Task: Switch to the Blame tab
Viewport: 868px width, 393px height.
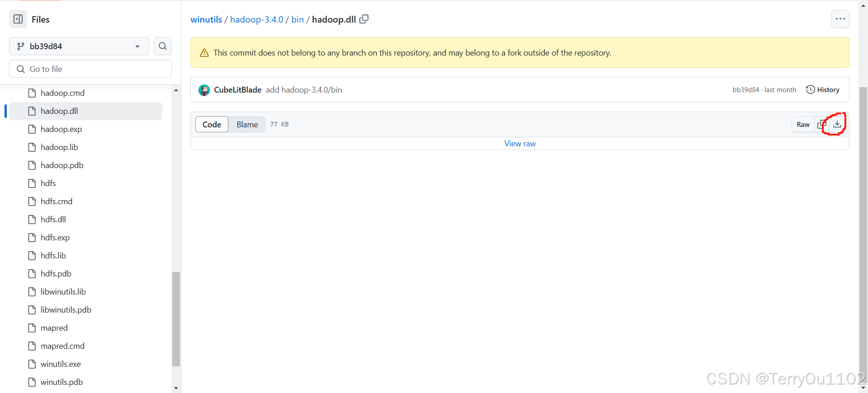Action: coord(247,124)
